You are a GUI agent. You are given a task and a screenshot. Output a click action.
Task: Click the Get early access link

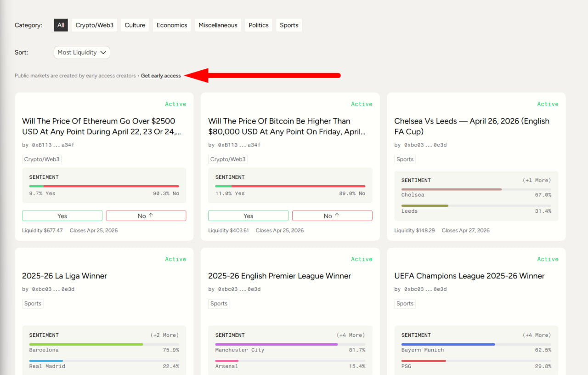[161, 76]
